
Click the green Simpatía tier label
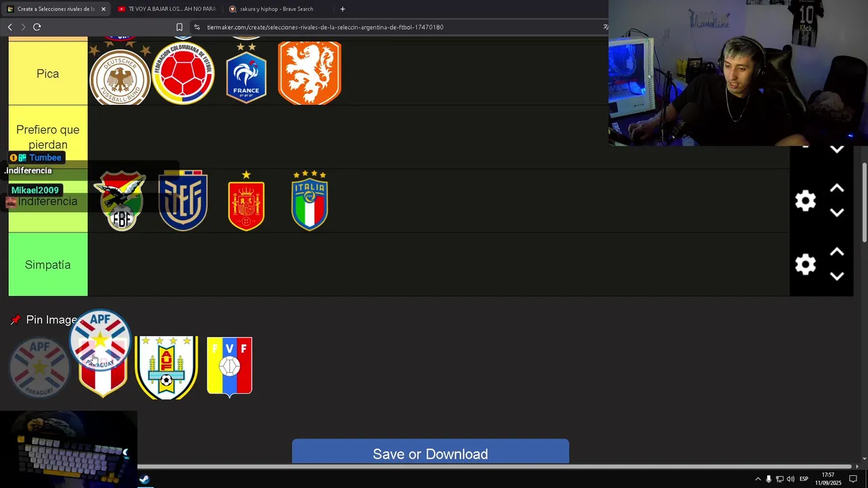click(x=48, y=264)
